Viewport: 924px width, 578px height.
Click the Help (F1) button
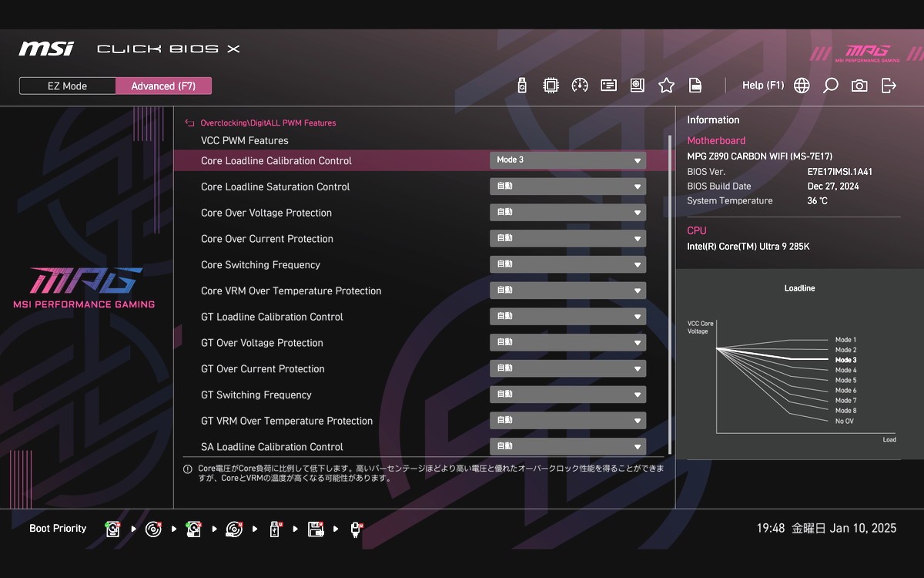(x=762, y=86)
